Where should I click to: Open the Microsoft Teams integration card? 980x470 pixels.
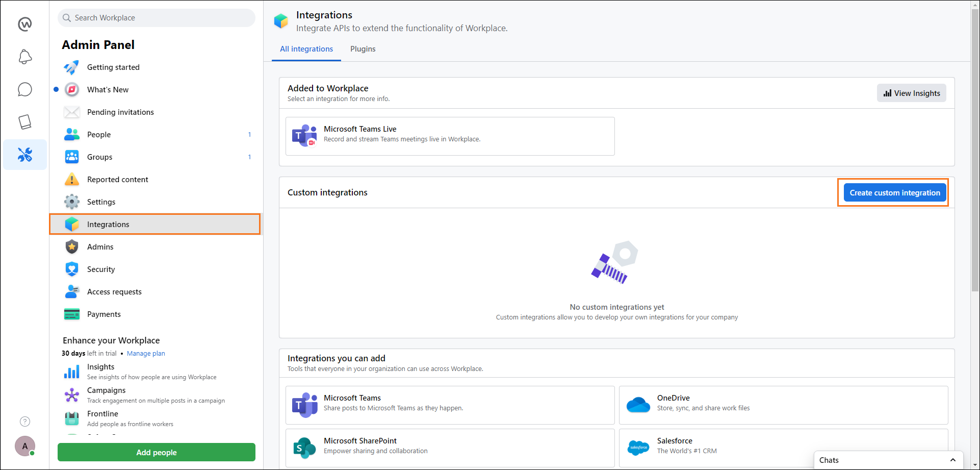point(450,405)
